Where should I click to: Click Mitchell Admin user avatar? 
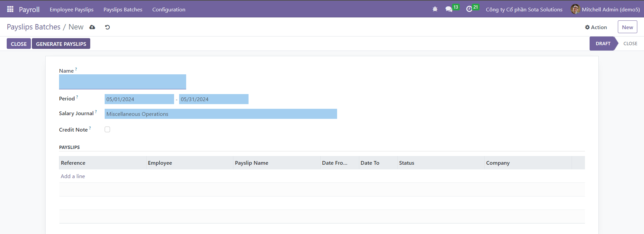575,9
